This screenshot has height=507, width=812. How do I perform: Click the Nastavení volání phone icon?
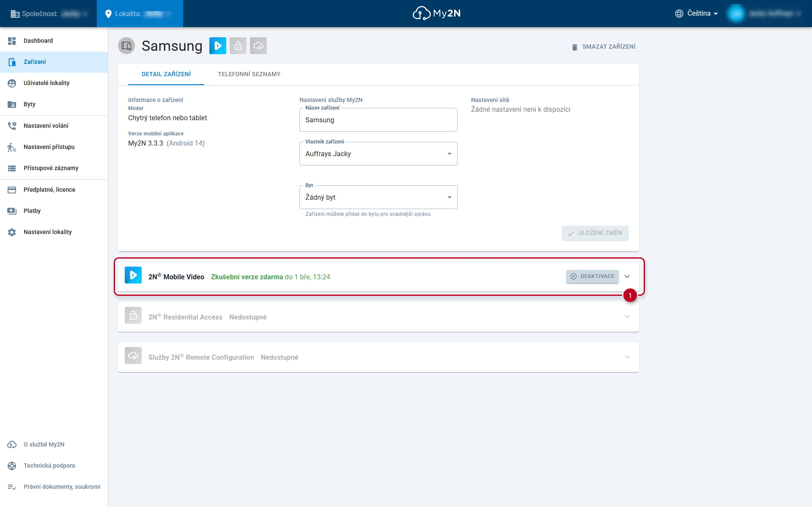(12, 126)
